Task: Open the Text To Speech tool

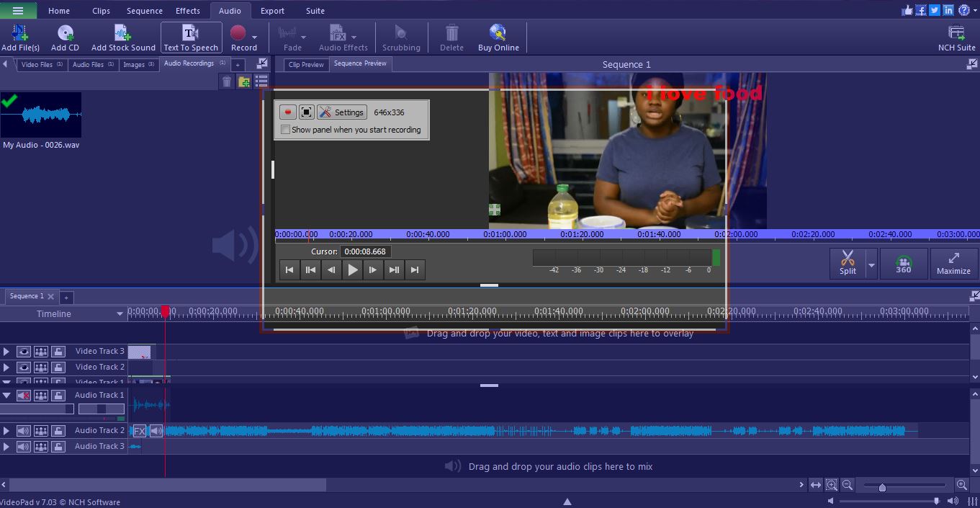Action: click(x=191, y=36)
